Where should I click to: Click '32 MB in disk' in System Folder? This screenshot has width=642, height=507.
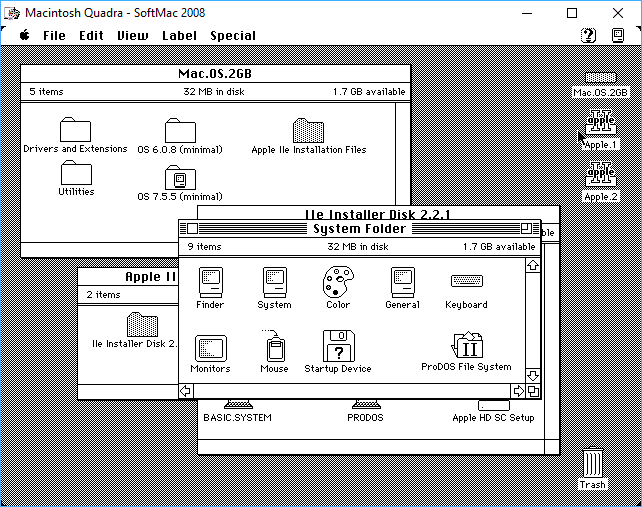358,247
